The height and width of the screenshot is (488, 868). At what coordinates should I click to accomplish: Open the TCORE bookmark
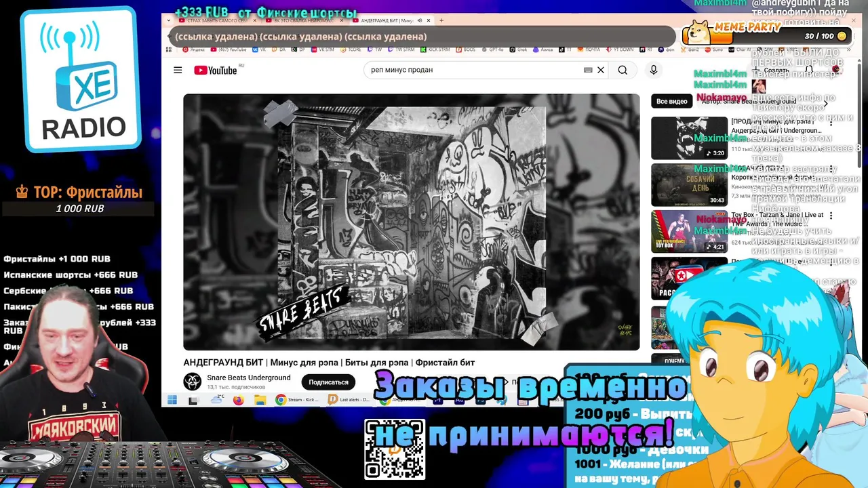(x=351, y=49)
